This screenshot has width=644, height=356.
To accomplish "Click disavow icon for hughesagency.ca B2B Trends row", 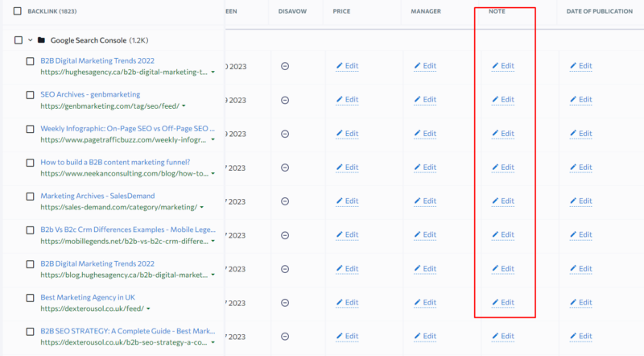I will [285, 66].
